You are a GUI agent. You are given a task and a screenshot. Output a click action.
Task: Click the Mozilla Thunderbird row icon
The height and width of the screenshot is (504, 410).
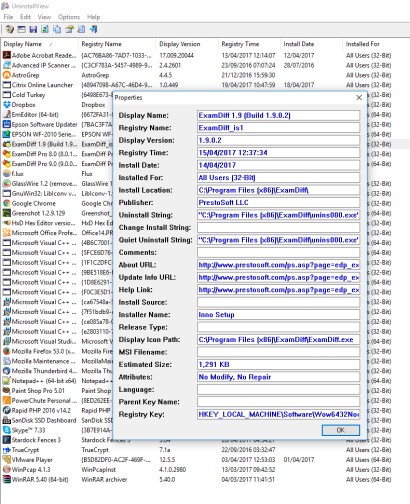point(6,371)
